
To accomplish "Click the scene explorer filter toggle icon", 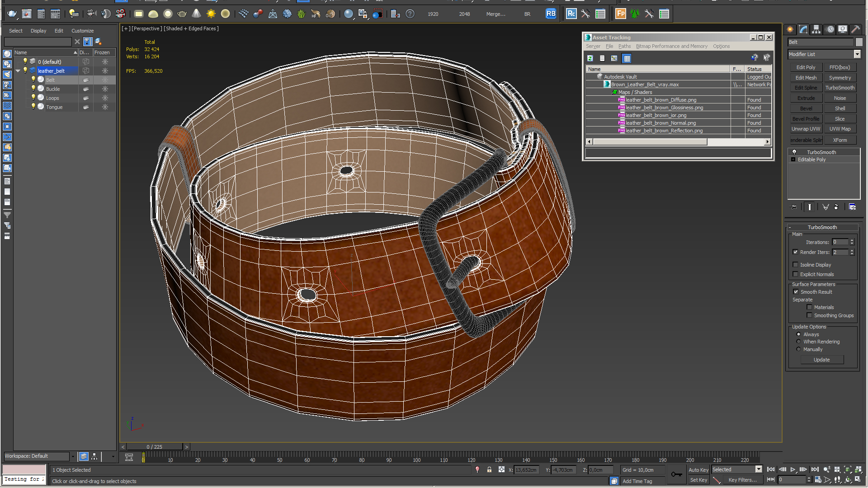I will (88, 42).
